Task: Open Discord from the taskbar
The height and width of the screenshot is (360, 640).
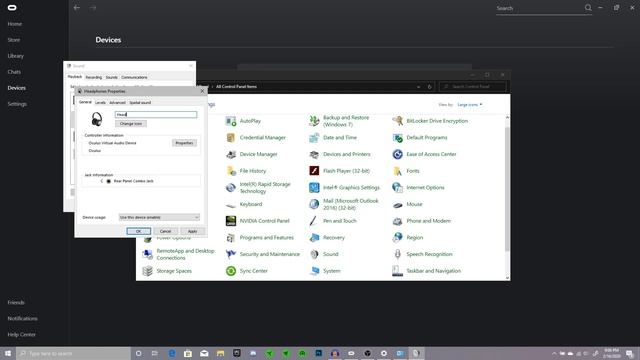Action: coord(253,353)
